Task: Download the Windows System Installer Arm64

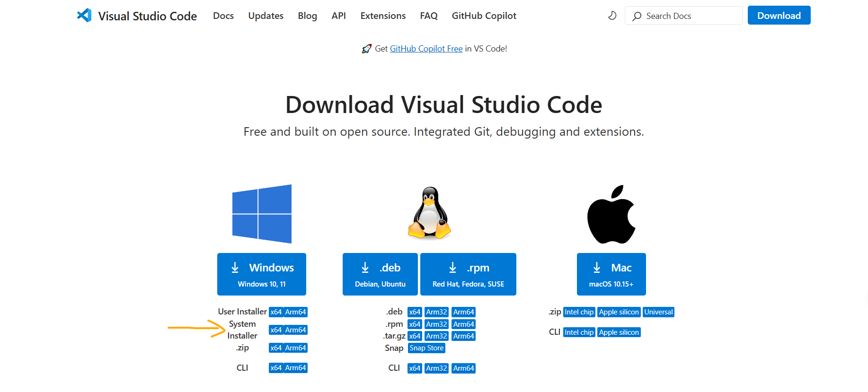Action: pyautogui.click(x=296, y=330)
